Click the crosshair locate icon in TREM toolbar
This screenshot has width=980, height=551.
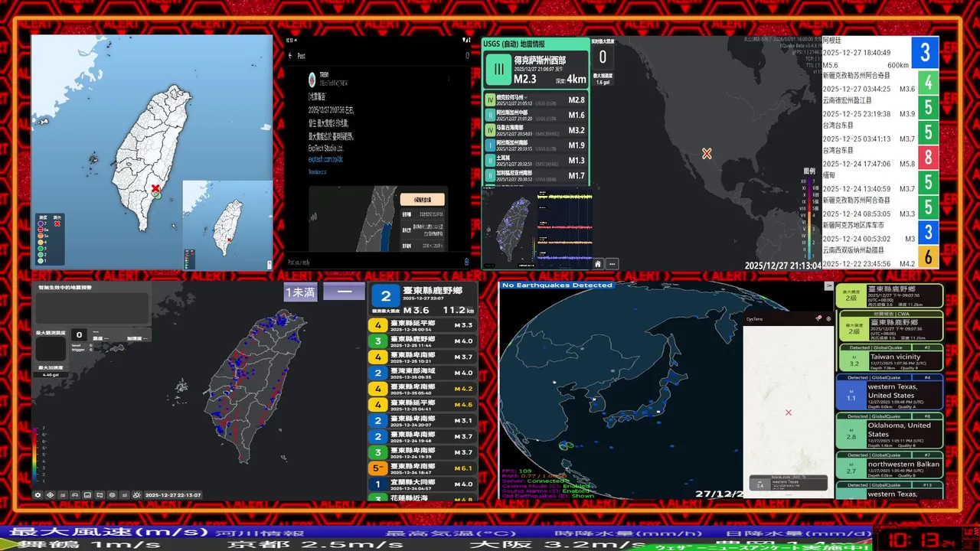(51, 495)
